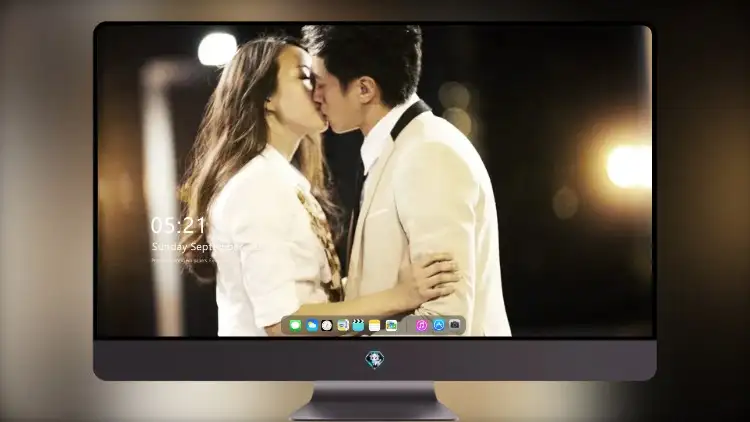
Task: Open the green Messages dock icon
Action: (x=295, y=325)
